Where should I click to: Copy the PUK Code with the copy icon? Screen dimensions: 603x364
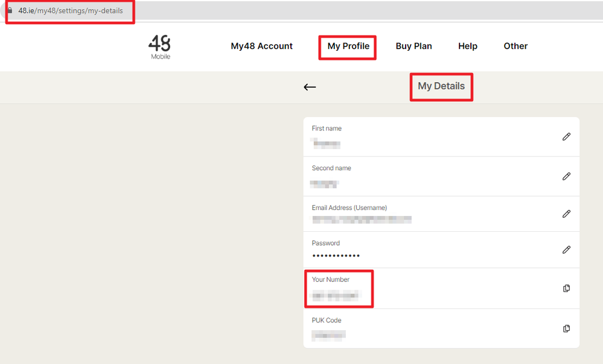tap(566, 328)
